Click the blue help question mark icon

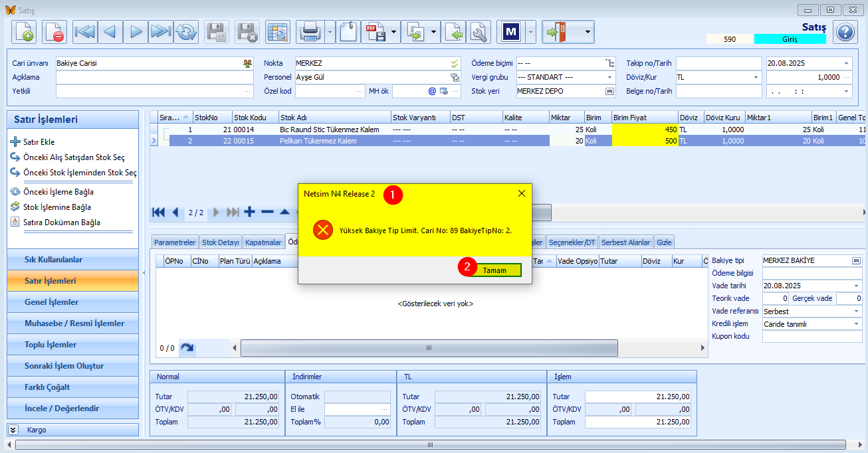(x=845, y=32)
